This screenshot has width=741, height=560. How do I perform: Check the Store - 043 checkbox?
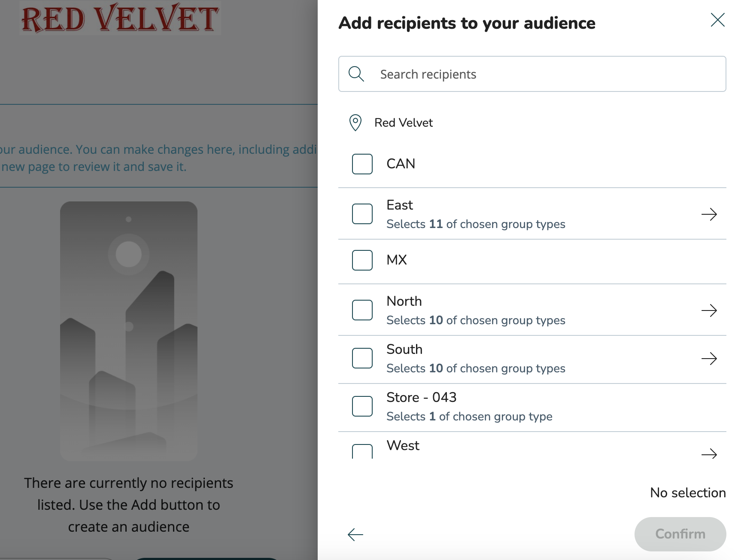(x=362, y=406)
